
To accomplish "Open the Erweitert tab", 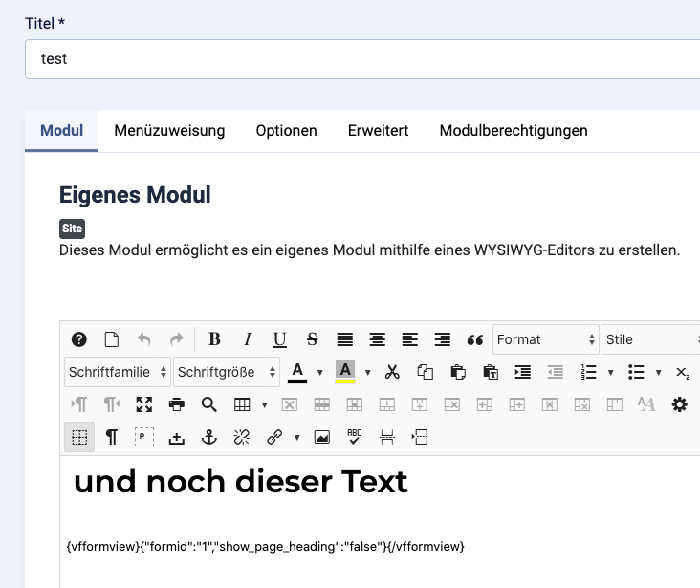I will tap(378, 131).
